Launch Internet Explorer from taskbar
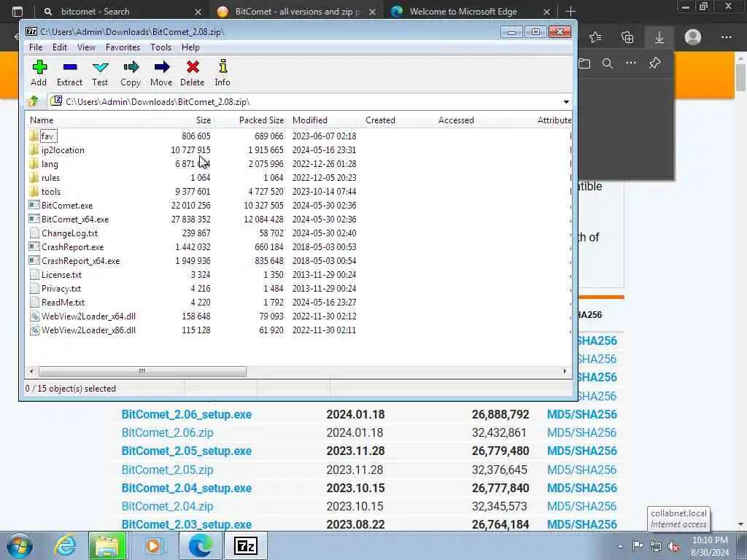 tap(65, 545)
